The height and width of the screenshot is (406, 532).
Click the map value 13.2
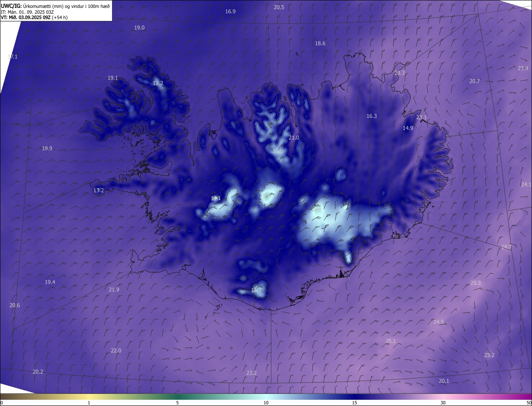pyautogui.click(x=99, y=191)
